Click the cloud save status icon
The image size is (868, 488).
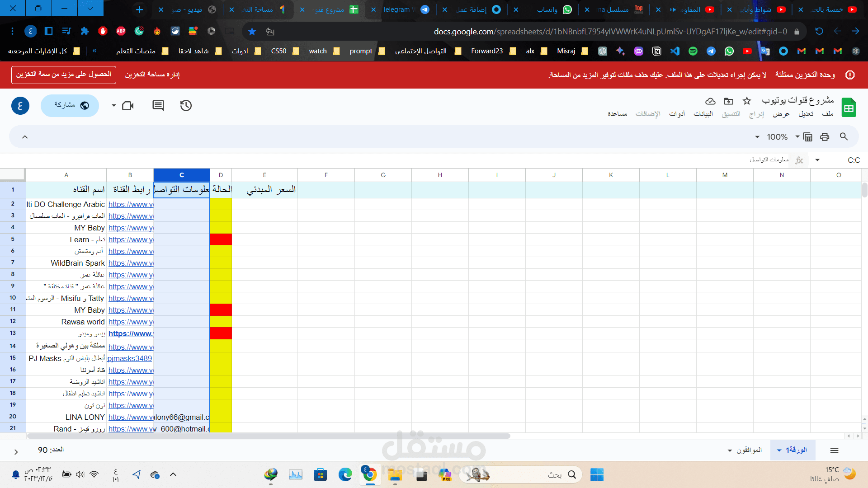point(710,101)
